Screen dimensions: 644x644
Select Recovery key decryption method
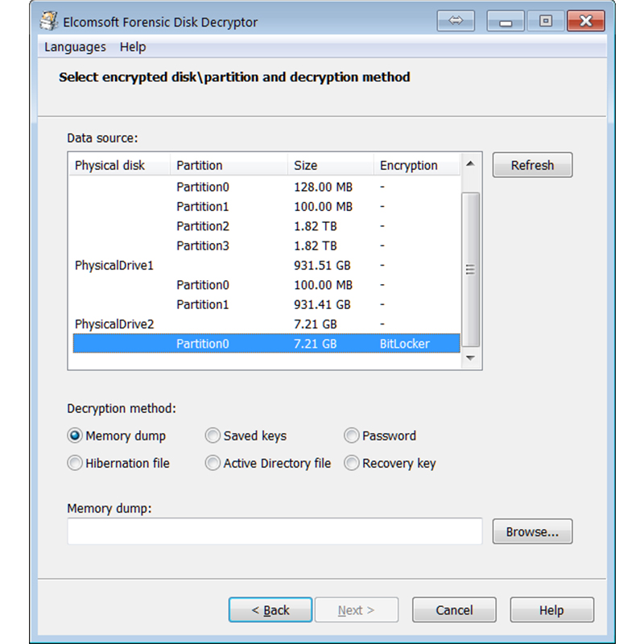tap(390, 463)
